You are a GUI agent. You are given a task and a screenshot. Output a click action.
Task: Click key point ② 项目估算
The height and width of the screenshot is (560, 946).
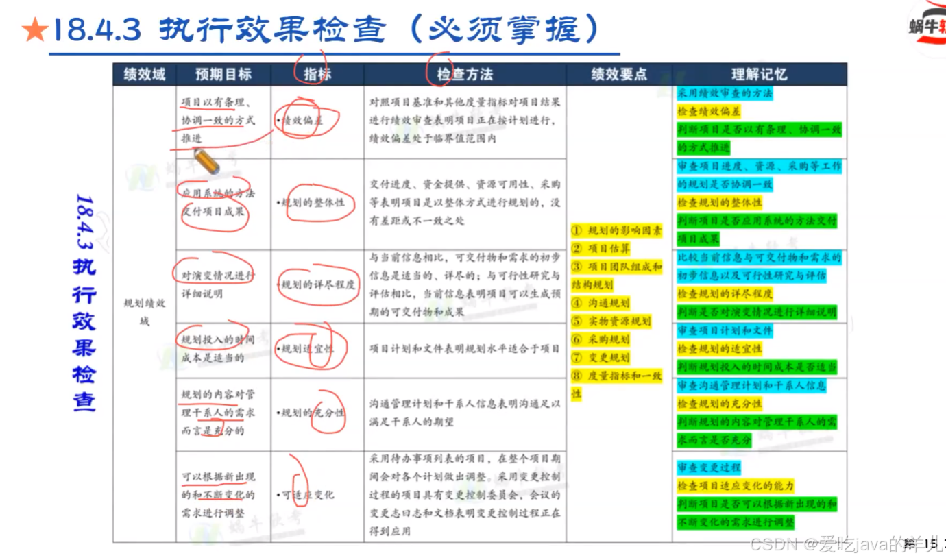tap(601, 248)
